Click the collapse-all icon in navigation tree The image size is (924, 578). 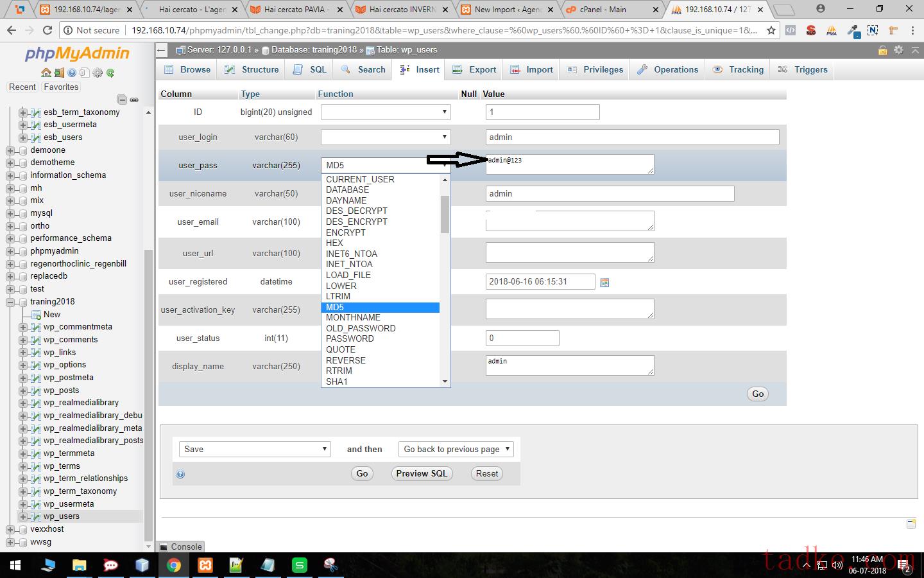(121, 100)
